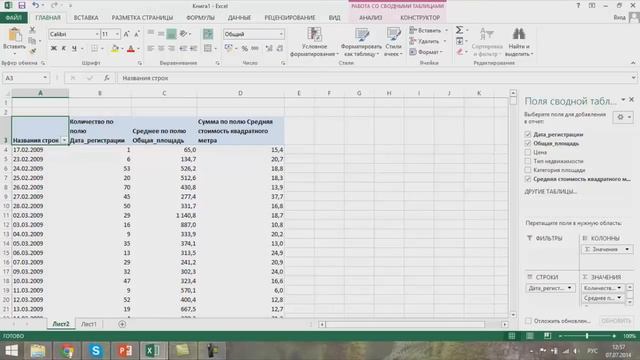Uncheck the Общая_площадь field checkbox
Screen dimensions: 640x360
pyautogui.click(x=528, y=143)
